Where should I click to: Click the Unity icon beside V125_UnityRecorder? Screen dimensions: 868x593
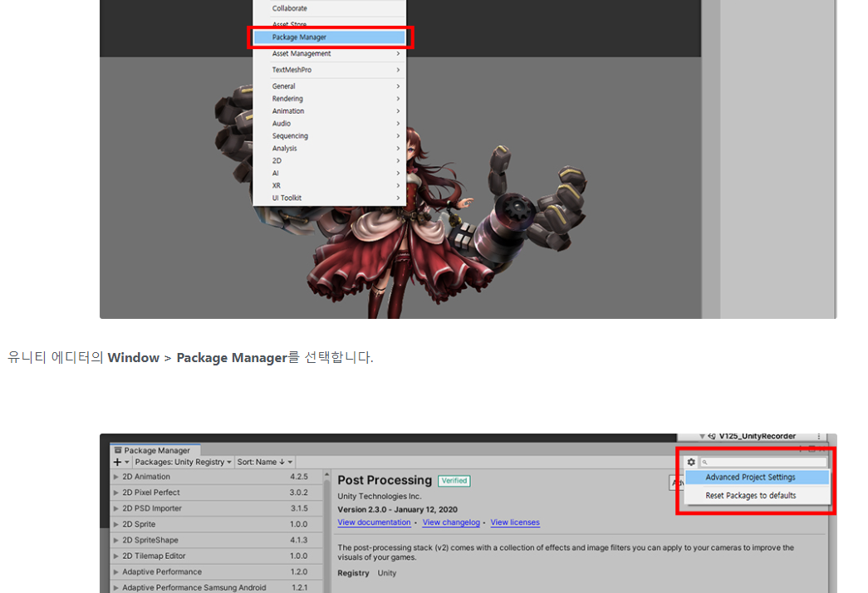(712, 436)
